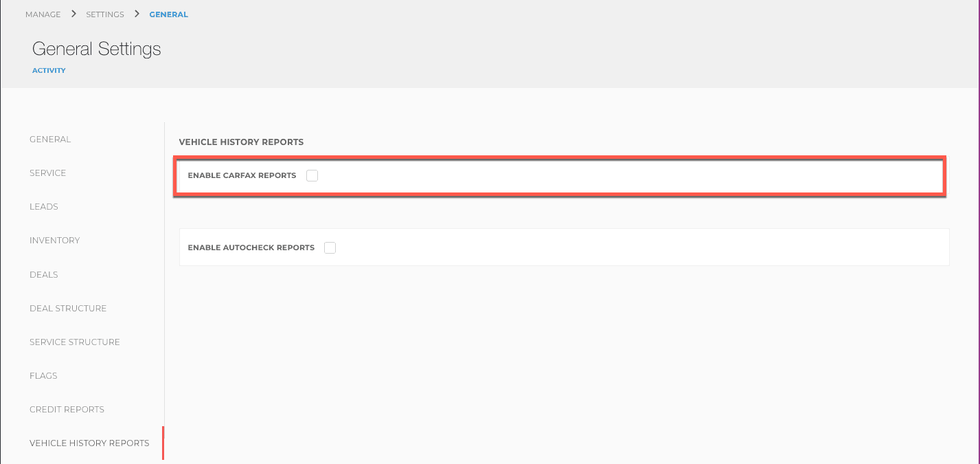Select Vehicle History Reports tab

coord(89,443)
